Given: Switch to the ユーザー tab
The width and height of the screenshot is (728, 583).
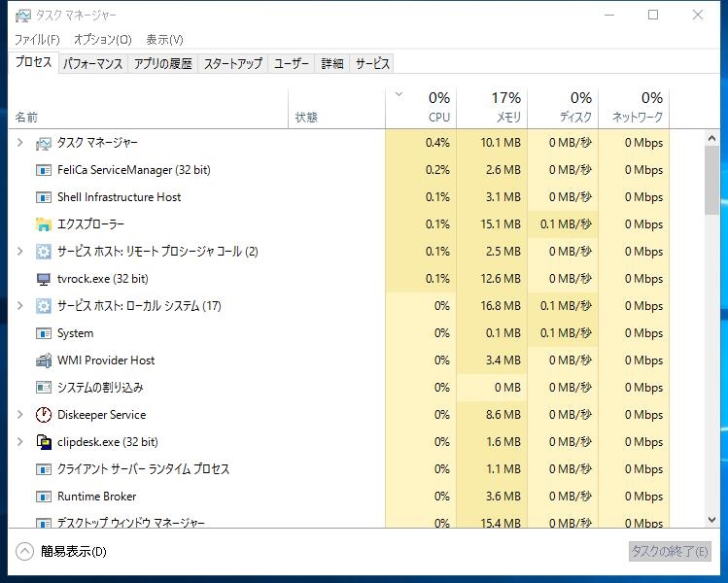Looking at the screenshot, I should click(292, 63).
